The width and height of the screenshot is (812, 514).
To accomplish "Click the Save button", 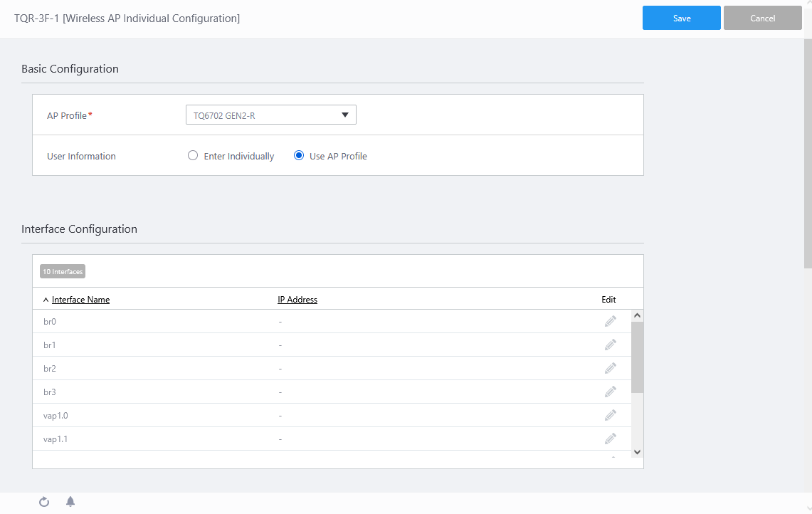I will [x=681, y=19].
